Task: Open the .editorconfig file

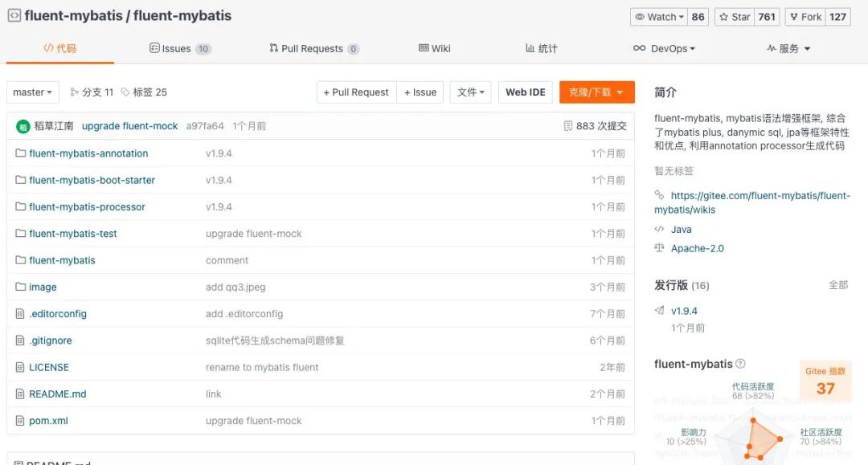Action: pos(58,313)
